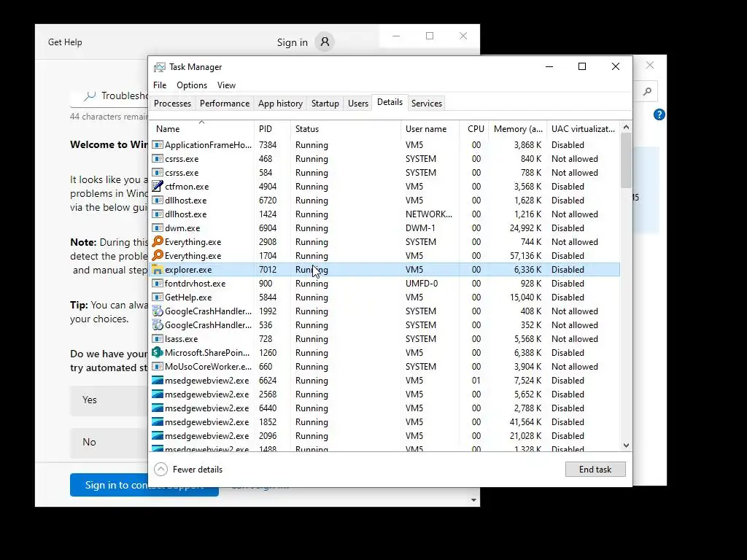Switch to the Startup tab
747x560 pixels.
[325, 104]
